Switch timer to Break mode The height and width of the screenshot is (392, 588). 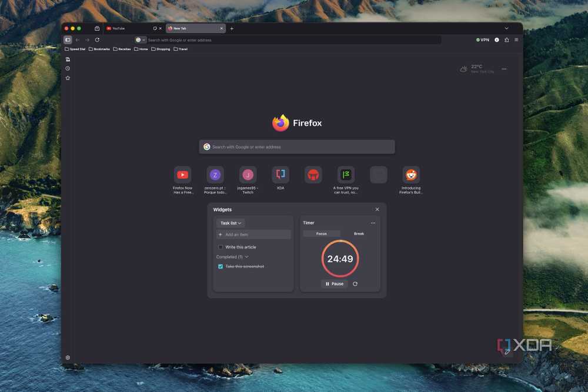pyautogui.click(x=359, y=234)
